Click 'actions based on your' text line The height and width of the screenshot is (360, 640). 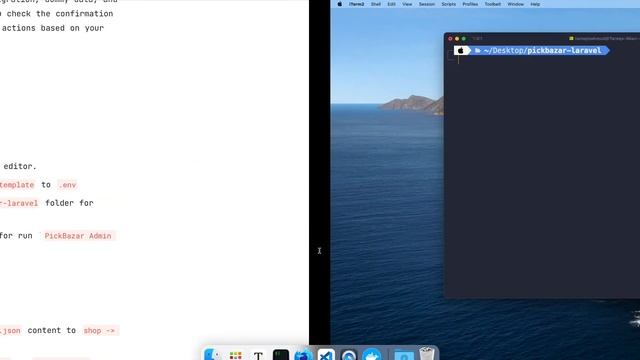coord(53,28)
